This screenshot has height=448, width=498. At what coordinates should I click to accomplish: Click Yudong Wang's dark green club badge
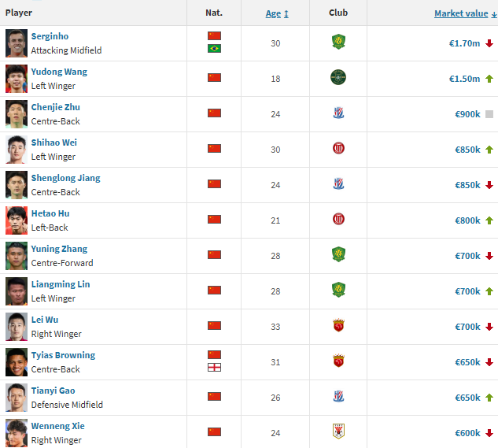[338, 77]
